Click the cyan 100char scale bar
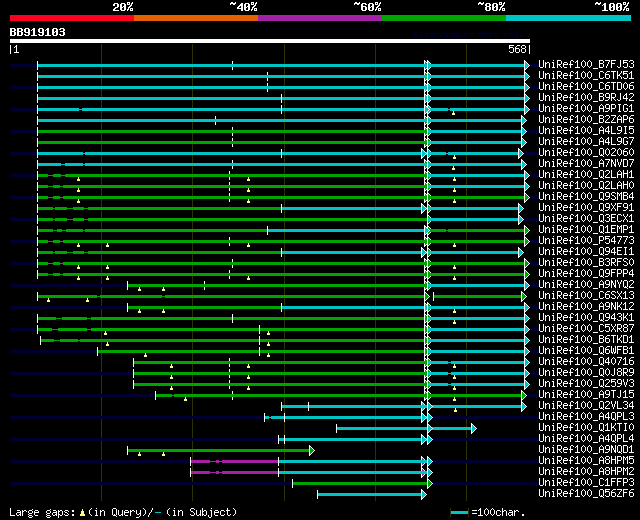The image size is (640, 520). [x=460, y=512]
